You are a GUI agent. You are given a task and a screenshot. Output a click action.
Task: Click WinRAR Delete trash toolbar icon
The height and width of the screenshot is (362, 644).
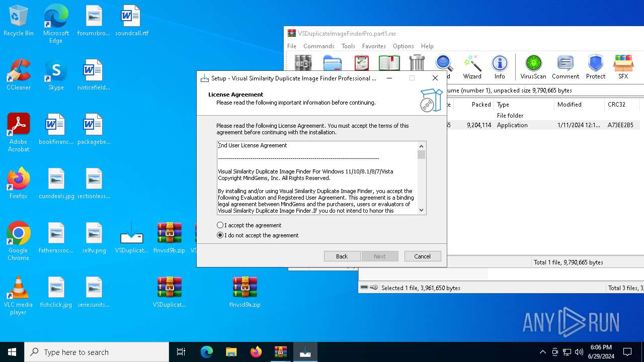(417, 63)
